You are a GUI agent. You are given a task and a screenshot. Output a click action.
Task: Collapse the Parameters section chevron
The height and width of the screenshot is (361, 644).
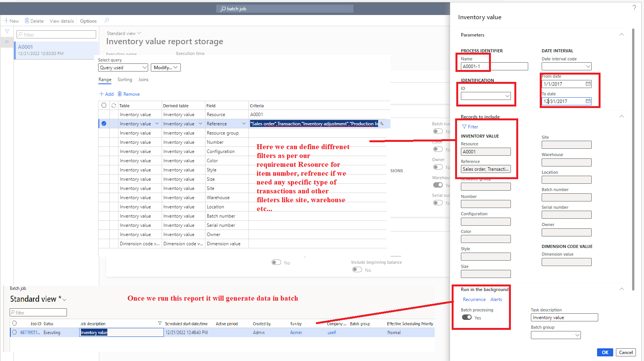point(621,35)
